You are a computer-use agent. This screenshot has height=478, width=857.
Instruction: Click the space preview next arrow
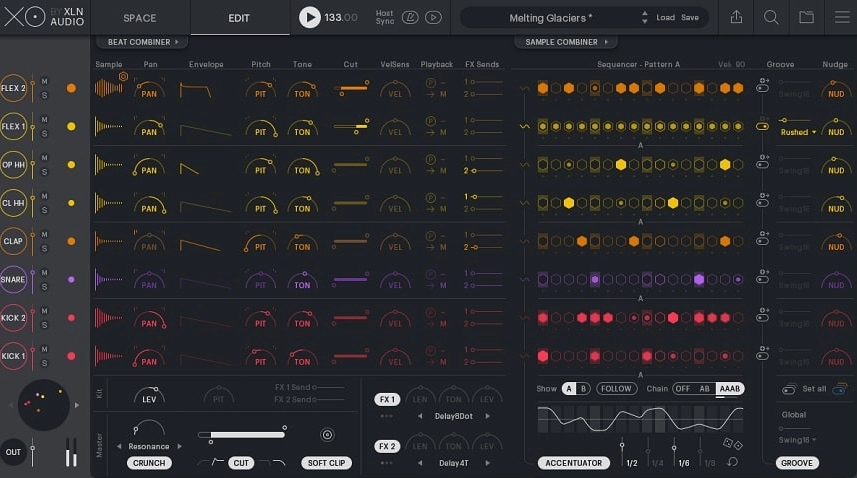[77, 405]
